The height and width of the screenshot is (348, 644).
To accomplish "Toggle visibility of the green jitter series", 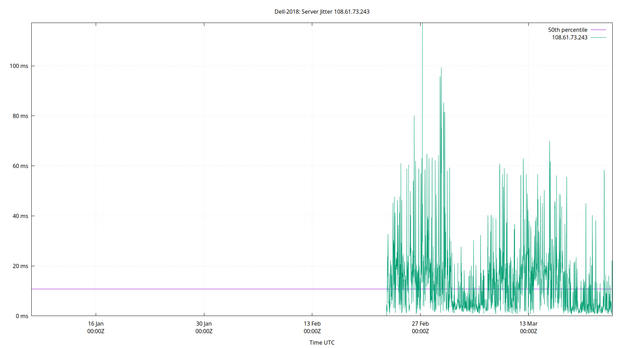I will click(569, 38).
